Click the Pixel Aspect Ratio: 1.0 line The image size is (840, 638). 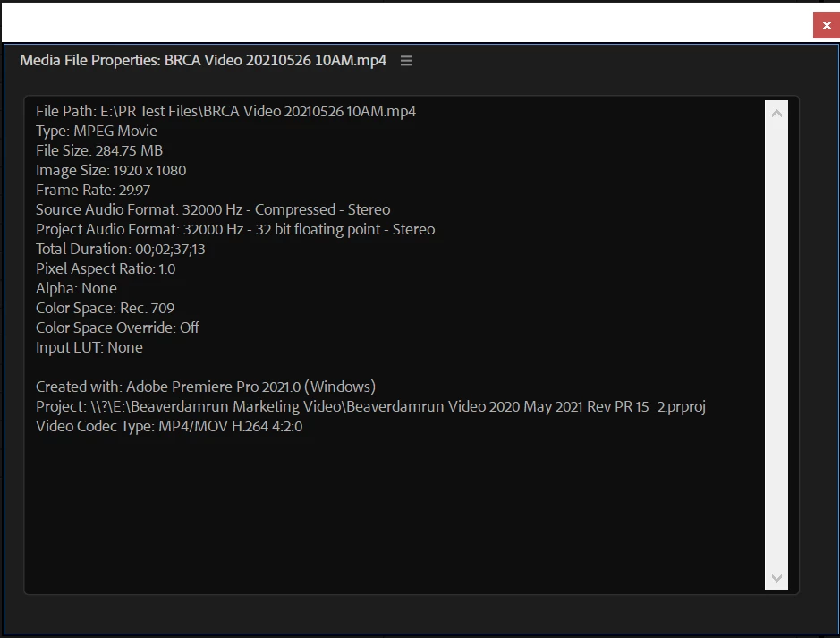pyautogui.click(x=106, y=269)
